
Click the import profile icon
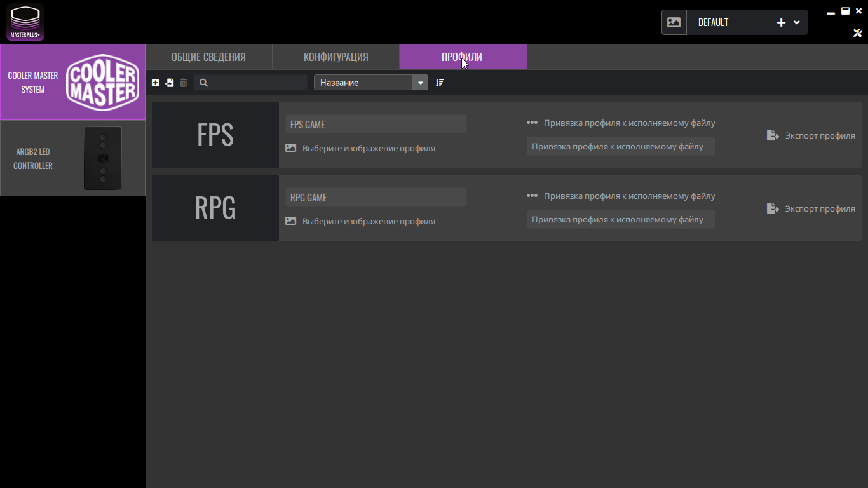[x=170, y=83]
